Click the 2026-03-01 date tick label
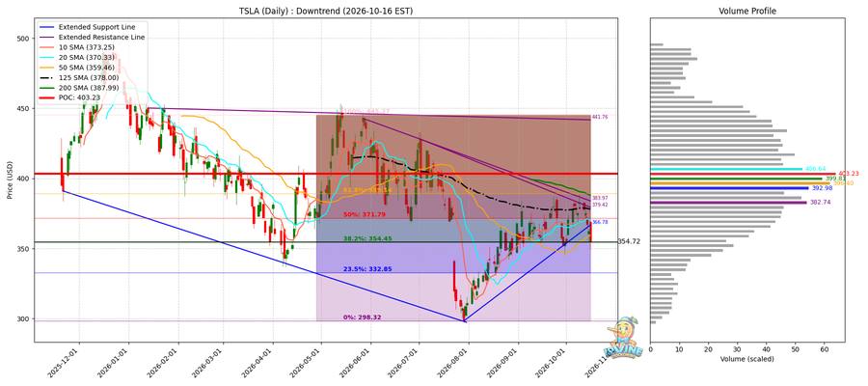Image resolution: width=868 pixels, height=386 pixels. click(210, 363)
